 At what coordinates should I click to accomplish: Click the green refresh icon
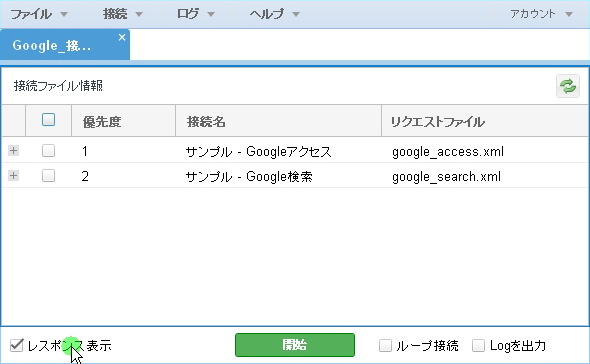tap(568, 86)
